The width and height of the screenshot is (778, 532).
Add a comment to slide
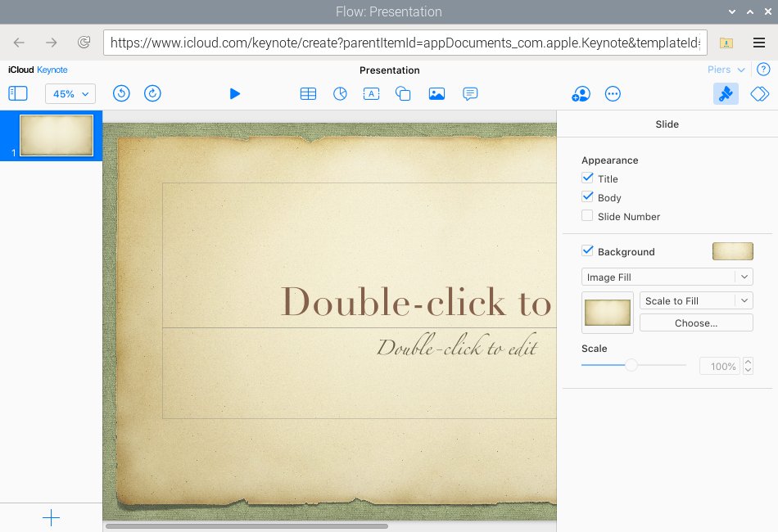pyautogui.click(x=470, y=93)
